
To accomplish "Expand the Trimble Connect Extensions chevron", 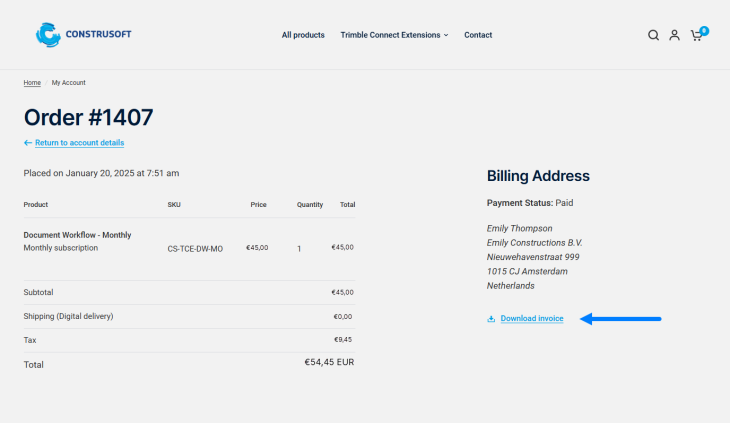I will tap(446, 35).
